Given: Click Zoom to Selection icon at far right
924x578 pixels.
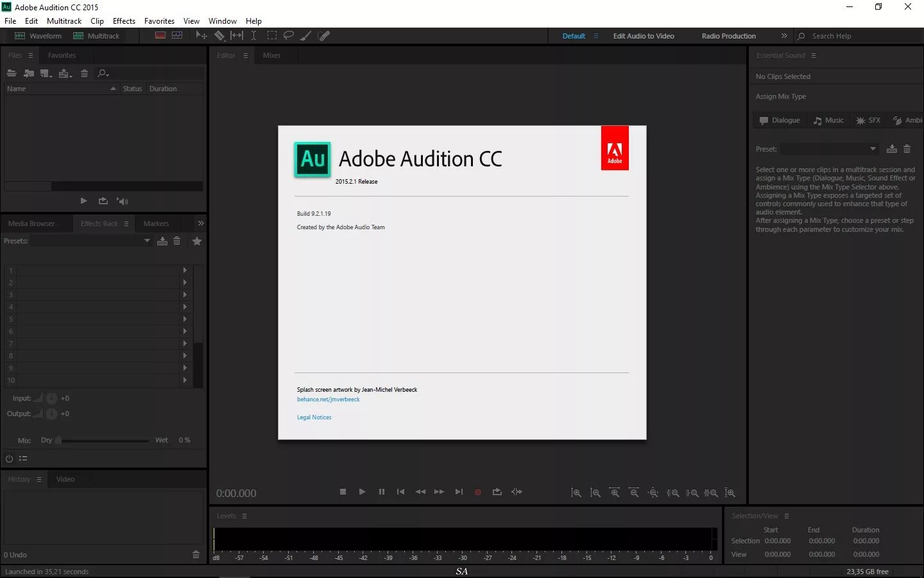Looking at the screenshot, I should point(730,493).
